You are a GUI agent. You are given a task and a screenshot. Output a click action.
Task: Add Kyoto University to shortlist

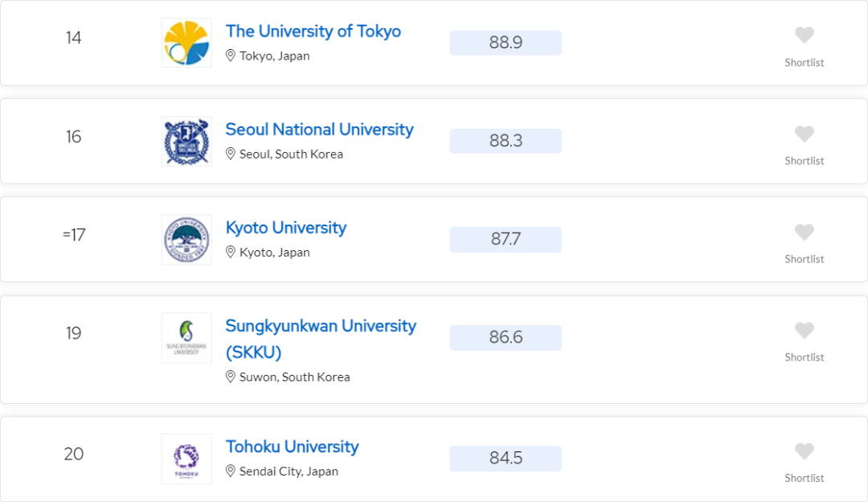[805, 232]
